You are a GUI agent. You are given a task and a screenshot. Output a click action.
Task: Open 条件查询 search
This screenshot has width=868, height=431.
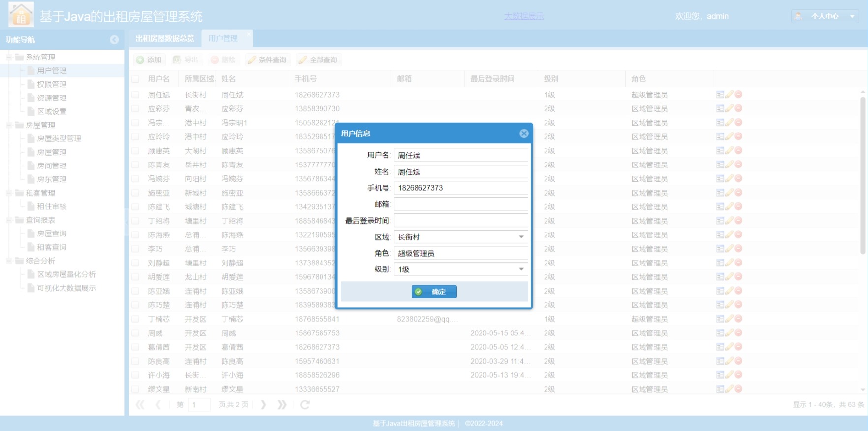267,60
